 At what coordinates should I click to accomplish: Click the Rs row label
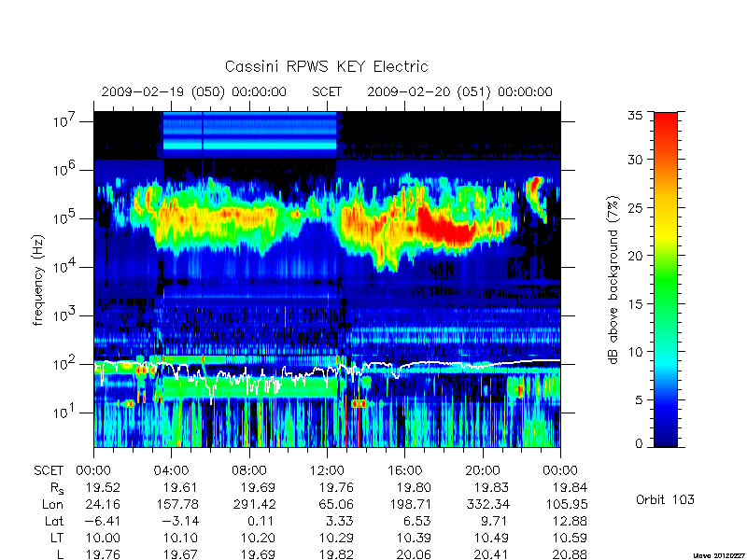pyautogui.click(x=57, y=488)
